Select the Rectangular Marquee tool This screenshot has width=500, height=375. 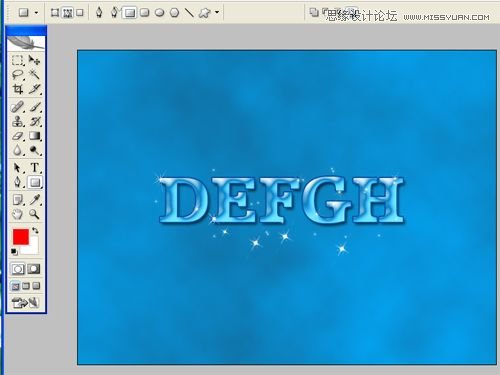pyautogui.click(x=18, y=60)
